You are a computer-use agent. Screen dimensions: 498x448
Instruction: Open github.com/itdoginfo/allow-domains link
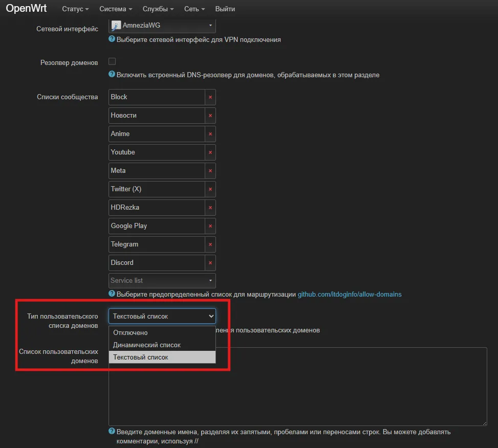350,295
